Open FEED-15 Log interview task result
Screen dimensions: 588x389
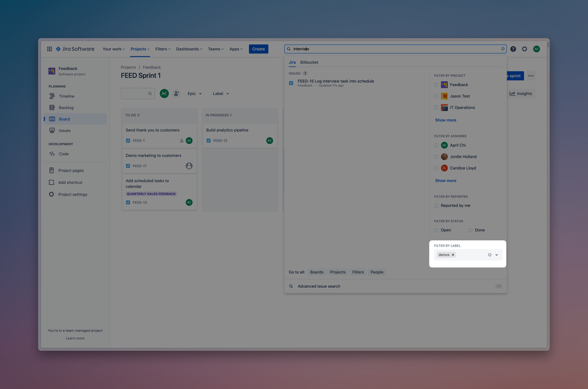coord(356,83)
